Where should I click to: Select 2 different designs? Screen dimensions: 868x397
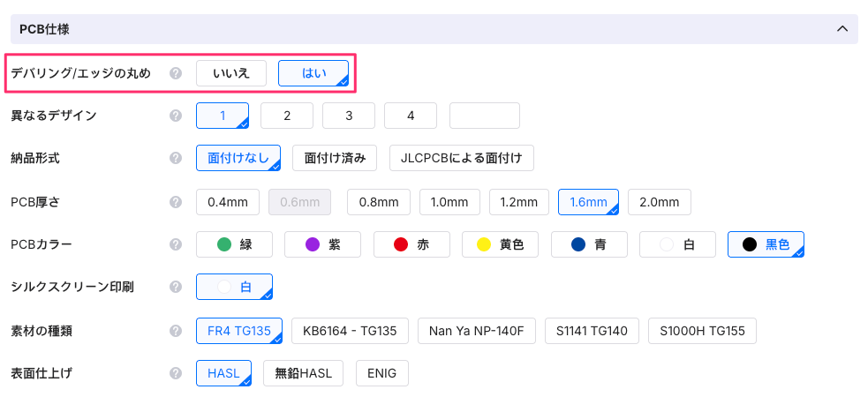point(287,116)
